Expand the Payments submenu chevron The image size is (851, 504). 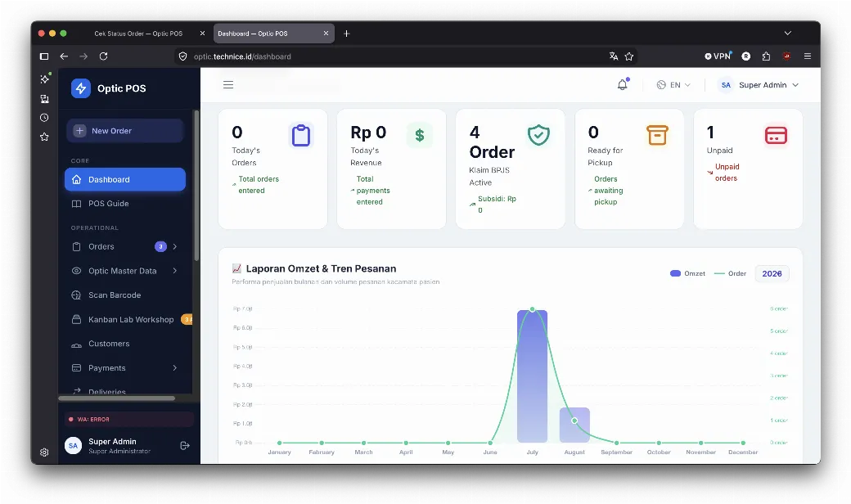click(x=175, y=368)
